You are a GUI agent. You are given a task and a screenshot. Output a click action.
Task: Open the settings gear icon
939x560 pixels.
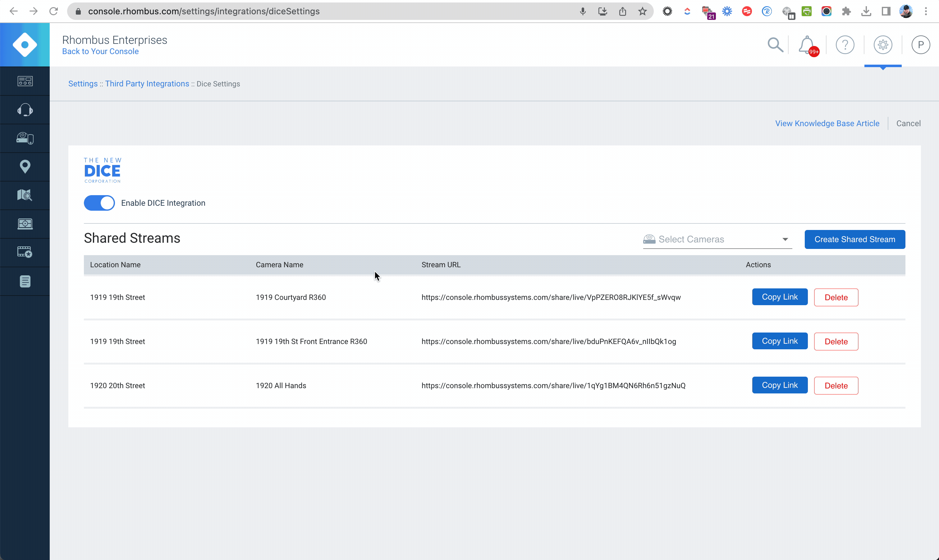[x=883, y=45]
